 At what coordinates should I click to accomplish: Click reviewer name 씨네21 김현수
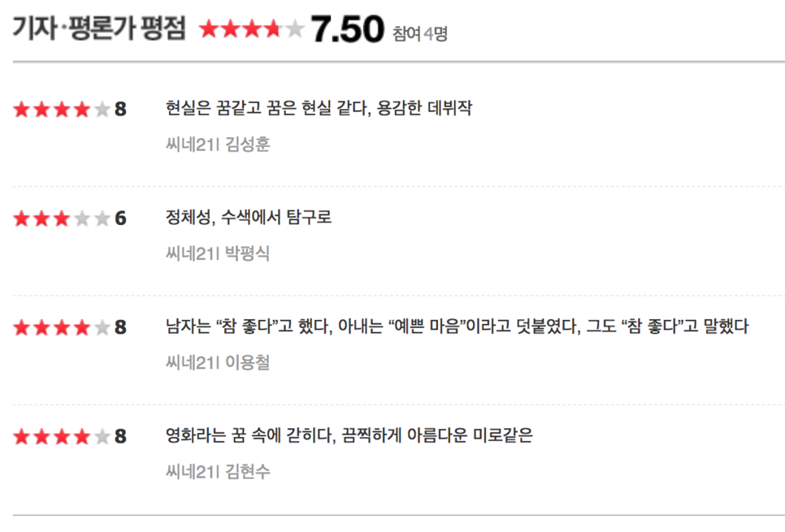pos(218,471)
